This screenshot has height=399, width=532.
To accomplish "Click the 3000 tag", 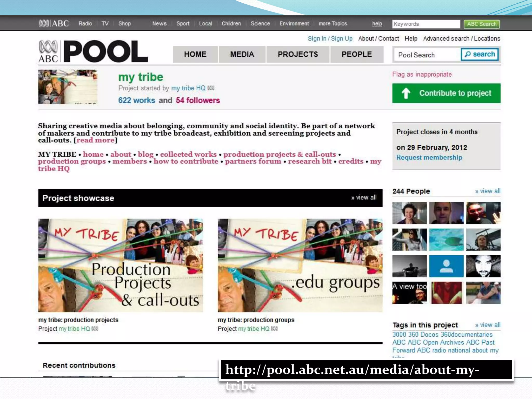I will pyautogui.click(x=399, y=335).
